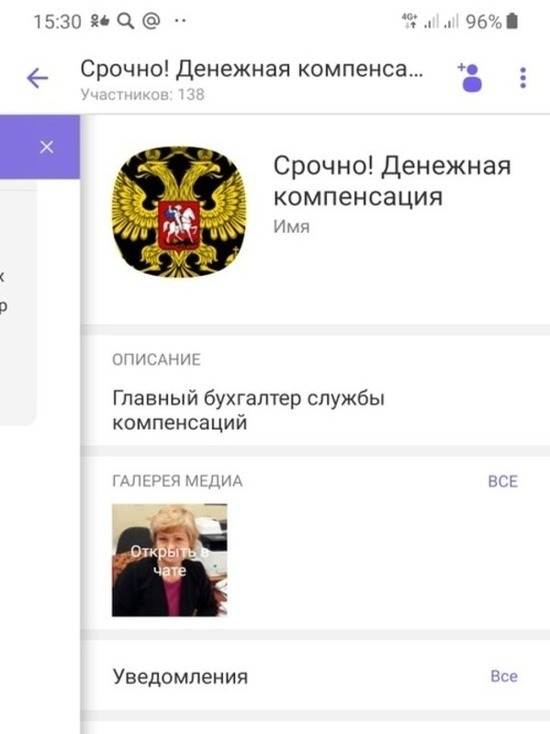Screen dimensions: 550x734
Task: Tap the group description text
Action: pyautogui.click(x=248, y=410)
